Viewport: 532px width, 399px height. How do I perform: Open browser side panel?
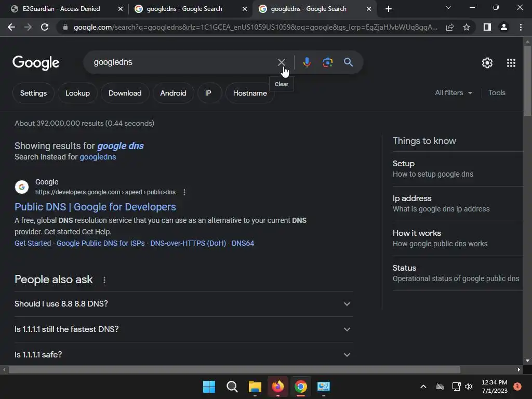pyautogui.click(x=487, y=27)
